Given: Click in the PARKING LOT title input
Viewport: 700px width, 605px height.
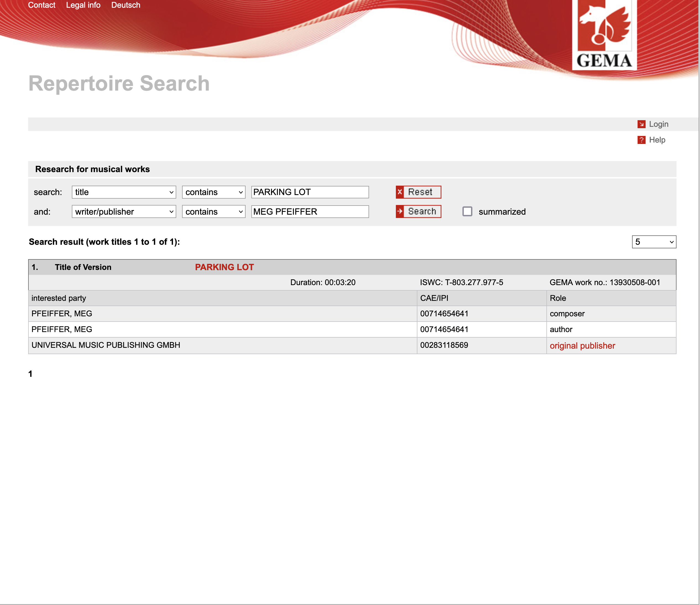Looking at the screenshot, I should pyautogui.click(x=310, y=192).
